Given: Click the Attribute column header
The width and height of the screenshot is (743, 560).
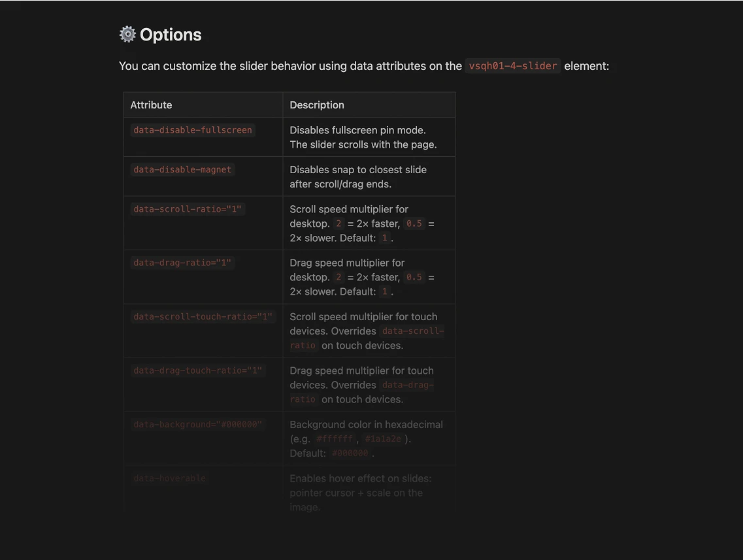Looking at the screenshot, I should 151,105.
